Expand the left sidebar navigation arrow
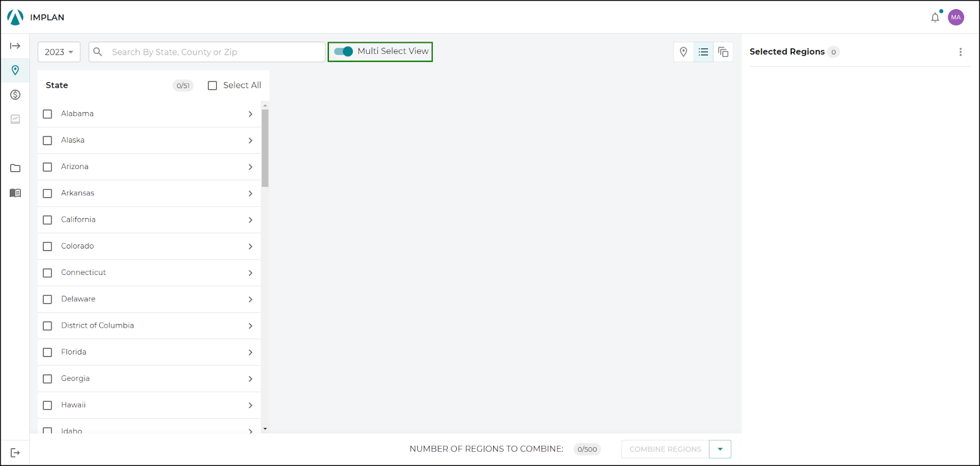 click(x=15, y=46)
